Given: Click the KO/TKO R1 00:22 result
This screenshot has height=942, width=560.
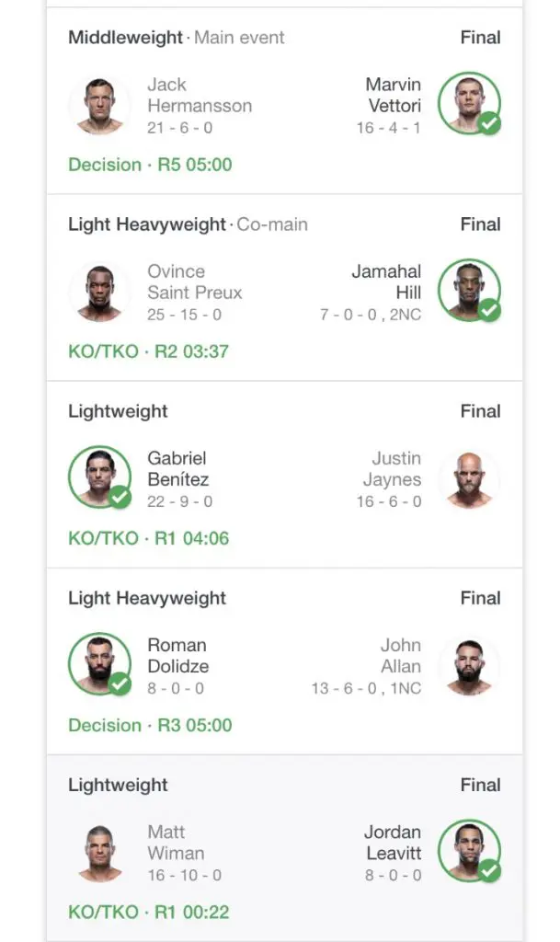Looking at the screenshot, I should [148, 912].
